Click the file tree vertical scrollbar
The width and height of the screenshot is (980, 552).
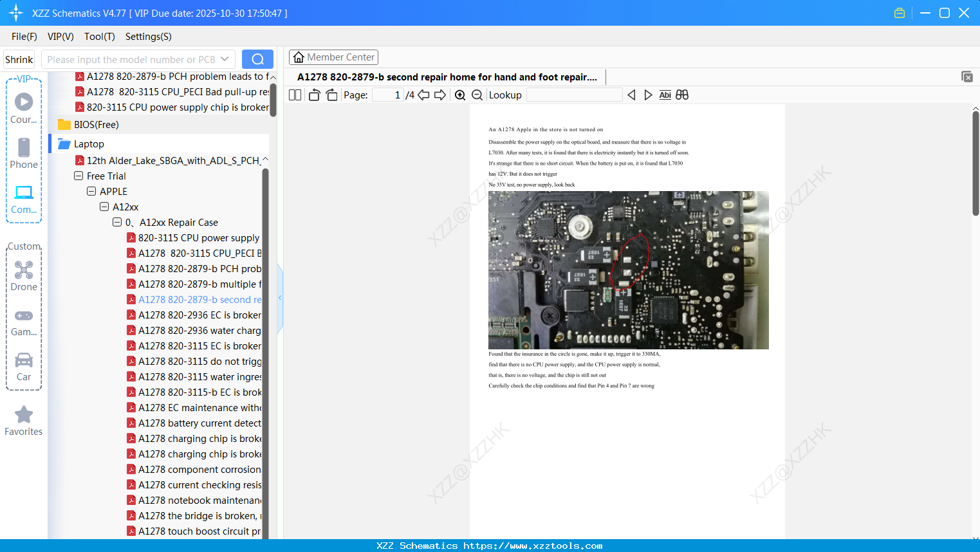265,353
